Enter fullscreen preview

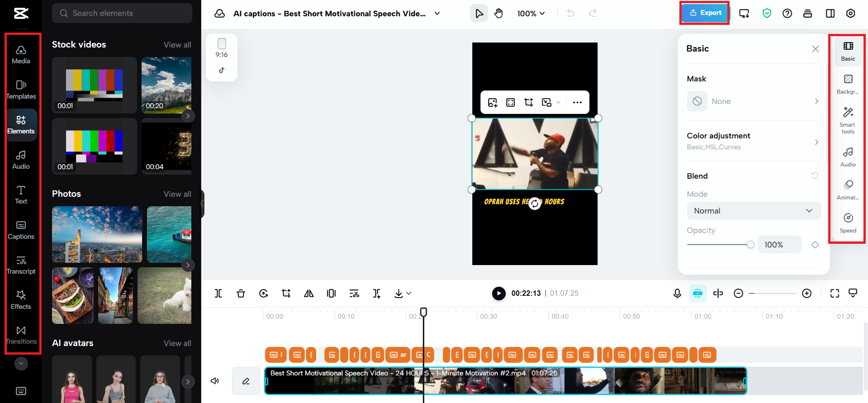(x=835, y=294)
